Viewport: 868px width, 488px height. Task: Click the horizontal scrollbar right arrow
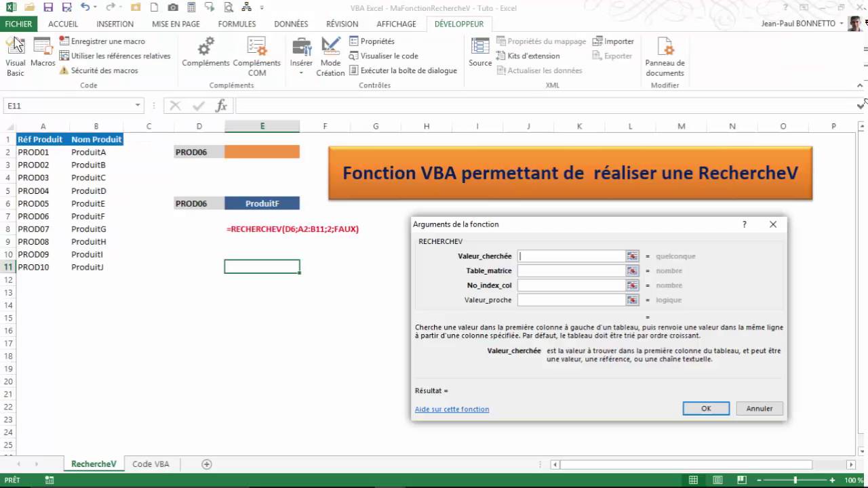click(851, 464)
